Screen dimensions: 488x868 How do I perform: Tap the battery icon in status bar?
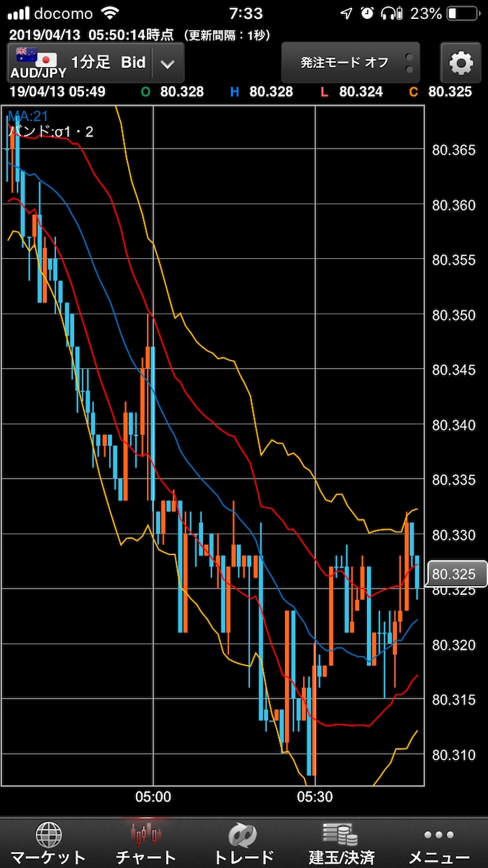click(x=461, y=13)
